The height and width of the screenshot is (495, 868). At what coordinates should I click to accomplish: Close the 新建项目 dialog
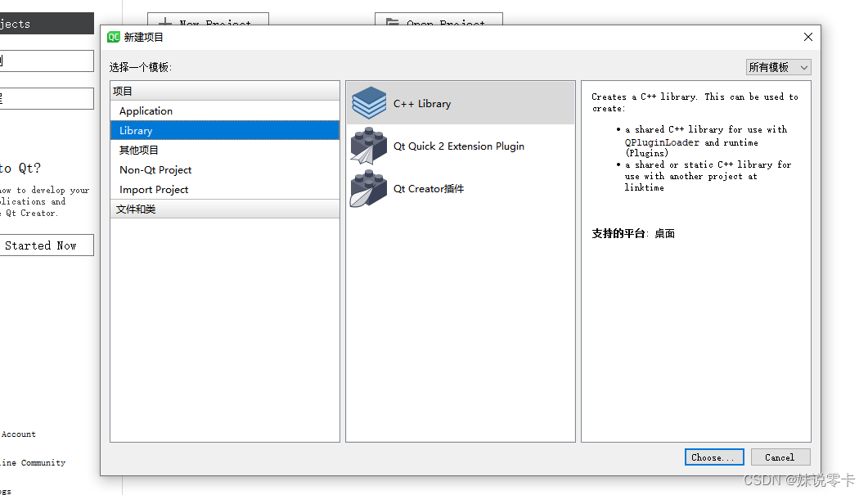pyautogui.click(x=808, y=37)
